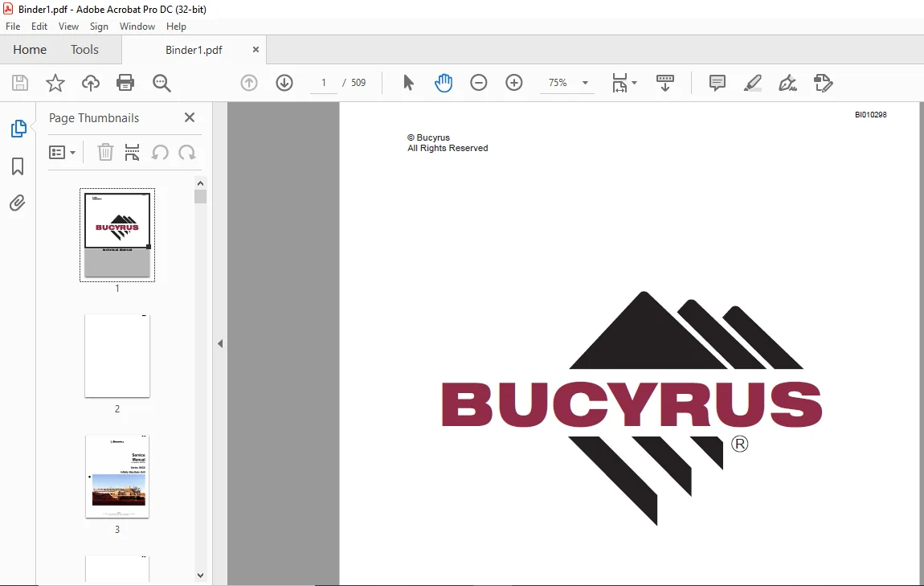Open Page Thumbnails side panel icon
This screenshot has width=924, height=586.
pyautogui.click(x=18, y=129)
